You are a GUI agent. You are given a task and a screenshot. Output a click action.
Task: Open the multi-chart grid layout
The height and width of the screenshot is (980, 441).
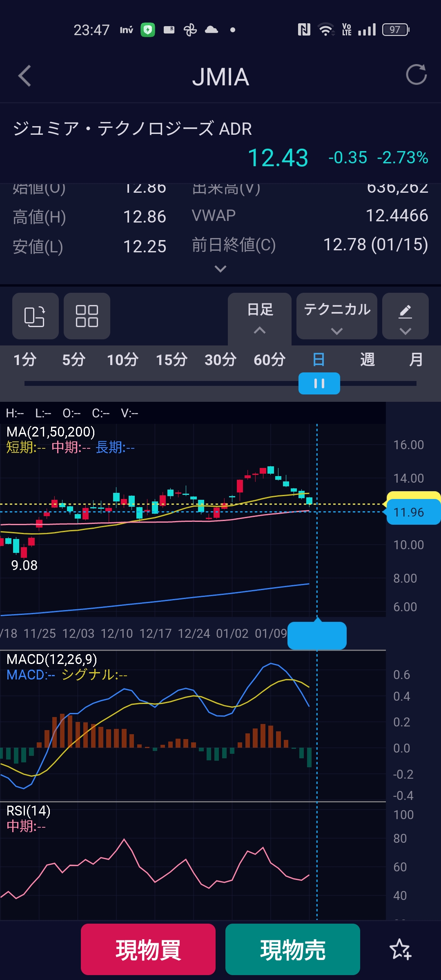87,316
